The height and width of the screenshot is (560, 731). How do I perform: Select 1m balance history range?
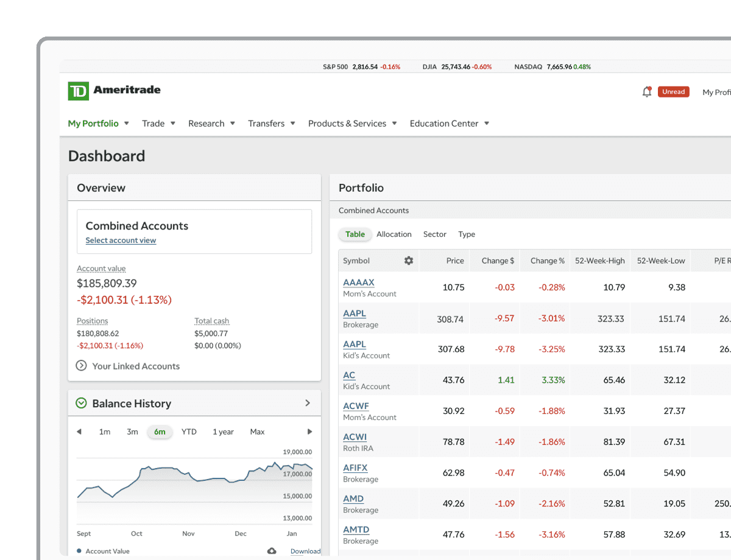[x=105, y=432]
